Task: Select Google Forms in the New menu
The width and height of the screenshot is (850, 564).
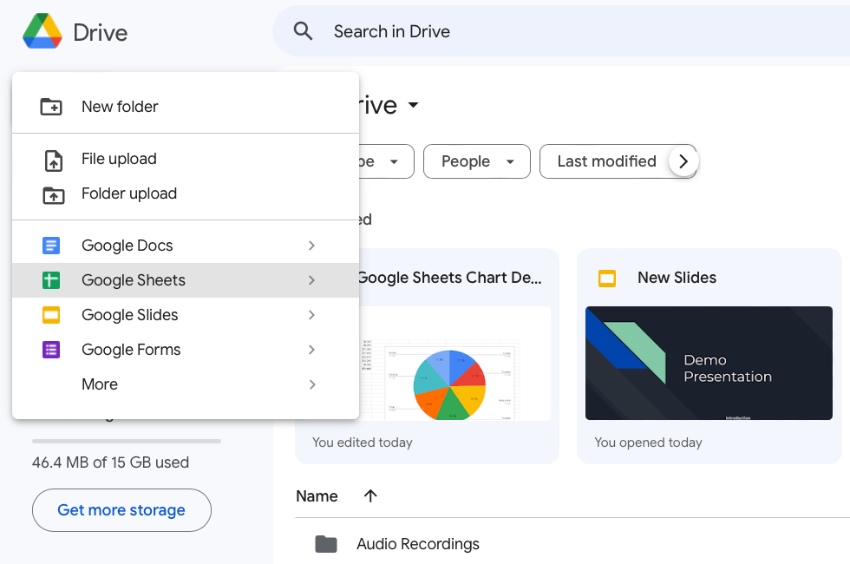Action: click(x=185, y=349)
